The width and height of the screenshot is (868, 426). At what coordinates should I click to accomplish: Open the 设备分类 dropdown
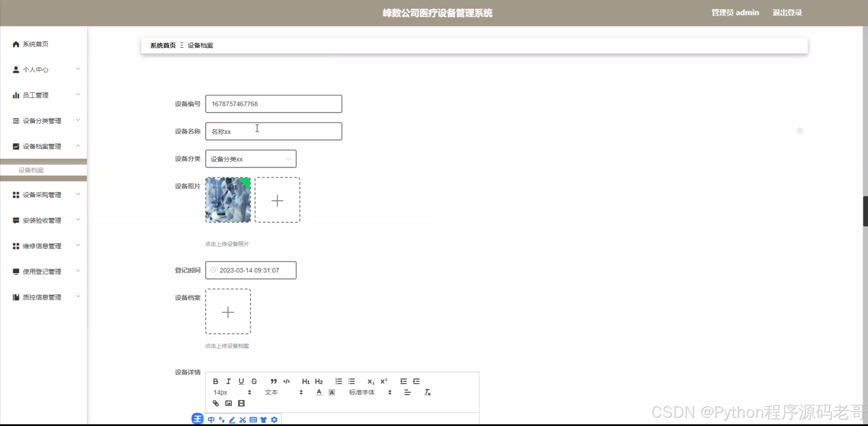[251, 159]
